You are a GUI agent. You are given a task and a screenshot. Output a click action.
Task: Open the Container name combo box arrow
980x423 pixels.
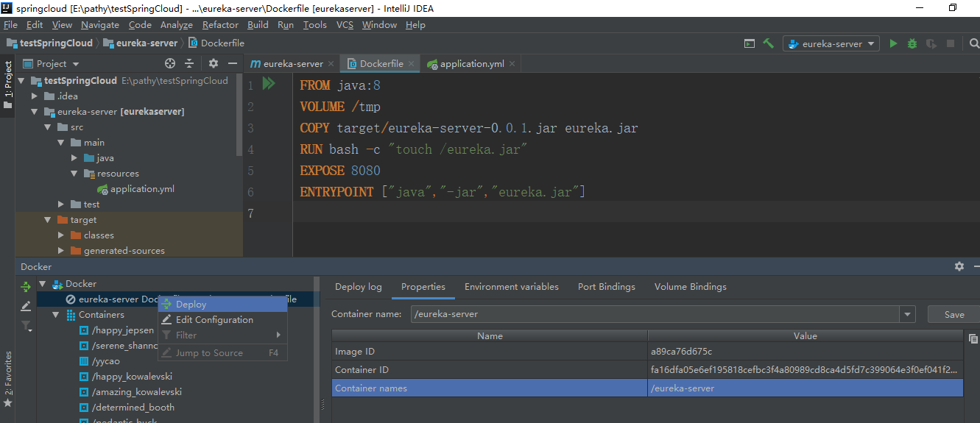pos(907,314)
